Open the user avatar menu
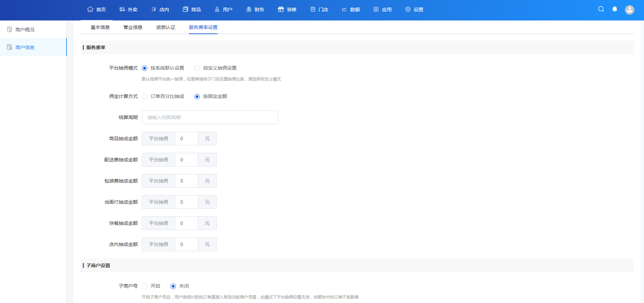 point(629,10)
